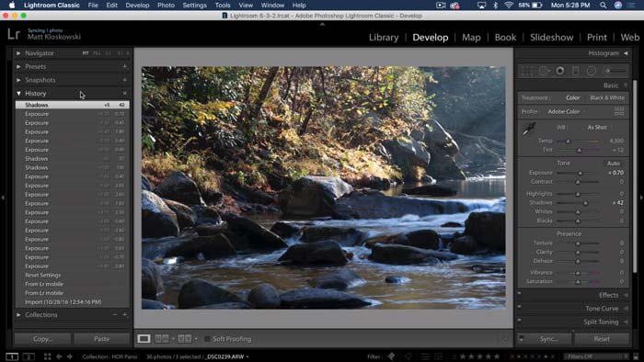Open the Develop menu
Viewport: 644px width, 362px height.
point(137,6)
